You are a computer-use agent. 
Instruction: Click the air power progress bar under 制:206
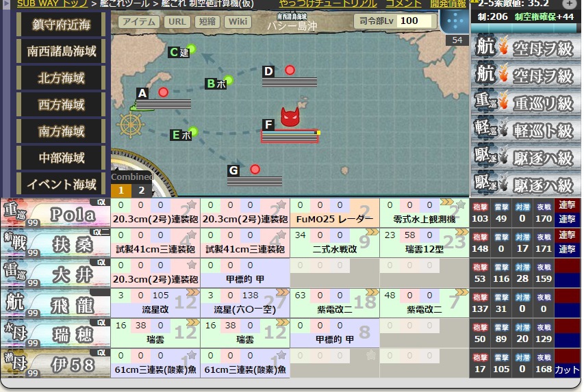coord(525,28)
